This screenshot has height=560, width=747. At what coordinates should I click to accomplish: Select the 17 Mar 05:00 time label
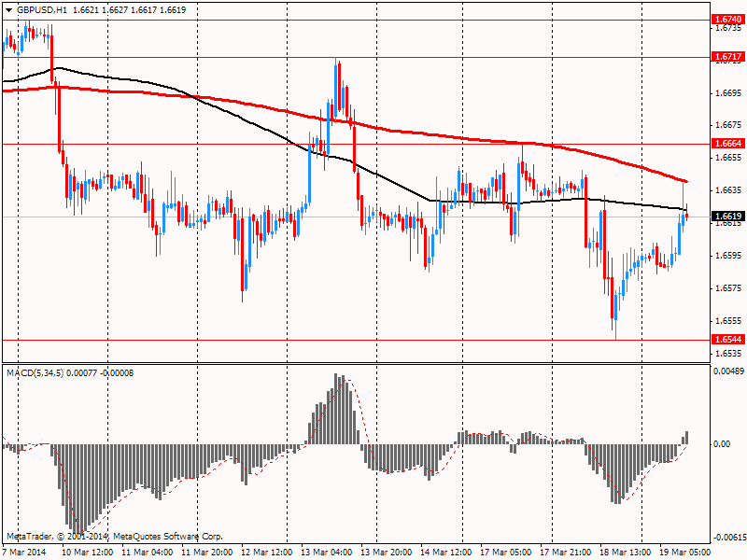tap(508, 553)
